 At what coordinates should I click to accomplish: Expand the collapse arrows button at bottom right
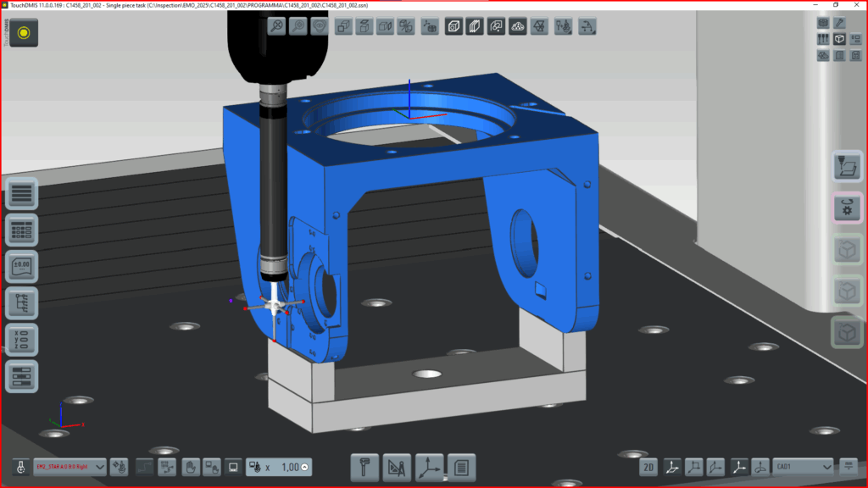tap(849, 466)
